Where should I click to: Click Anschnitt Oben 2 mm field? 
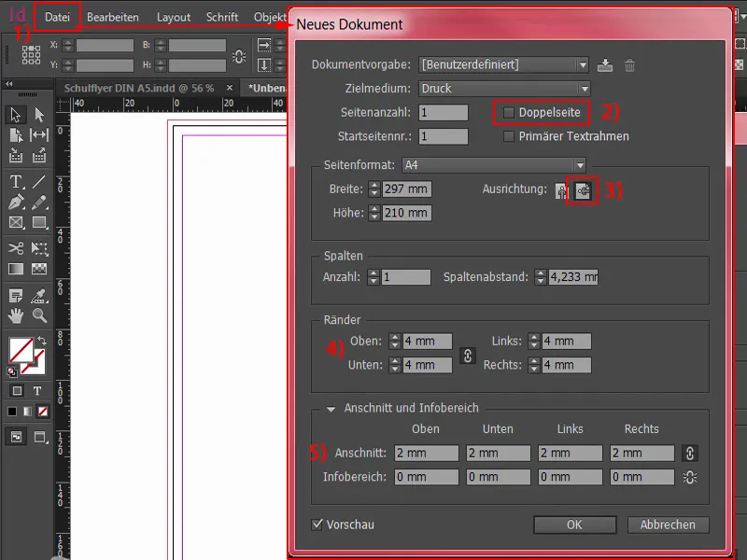pos(427,453)
